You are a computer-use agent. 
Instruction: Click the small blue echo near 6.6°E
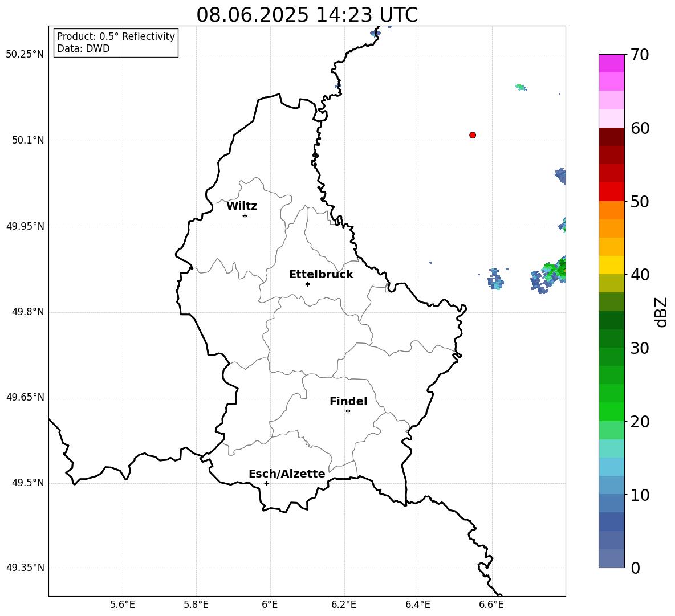(x=495, y=279)
